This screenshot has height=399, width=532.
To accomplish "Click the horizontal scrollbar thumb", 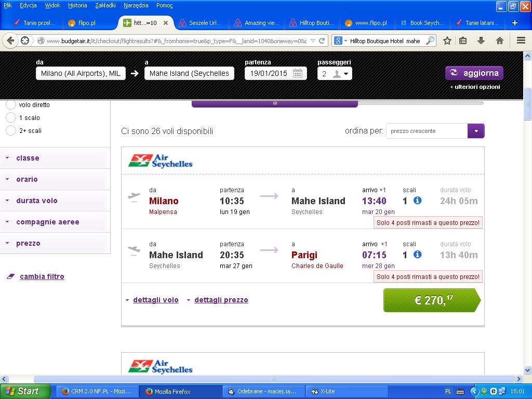I will [x=273, y=379].
